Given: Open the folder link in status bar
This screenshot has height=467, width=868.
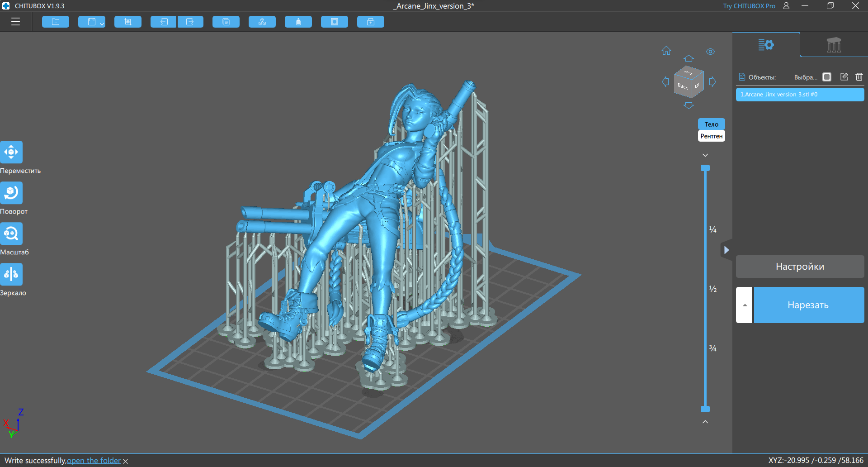Looking at the screenshot, I should 94,461.
